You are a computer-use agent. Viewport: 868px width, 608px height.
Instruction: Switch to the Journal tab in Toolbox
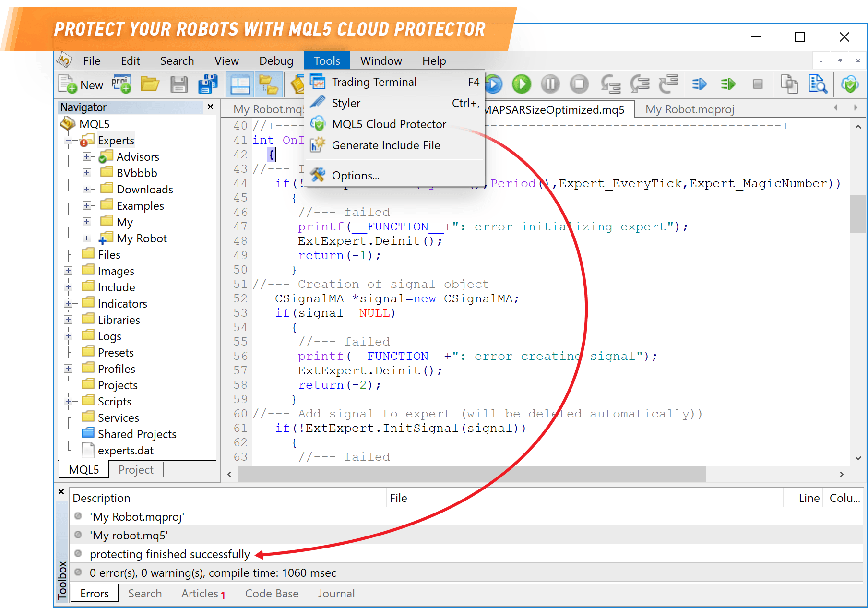(x=336, y=593)
